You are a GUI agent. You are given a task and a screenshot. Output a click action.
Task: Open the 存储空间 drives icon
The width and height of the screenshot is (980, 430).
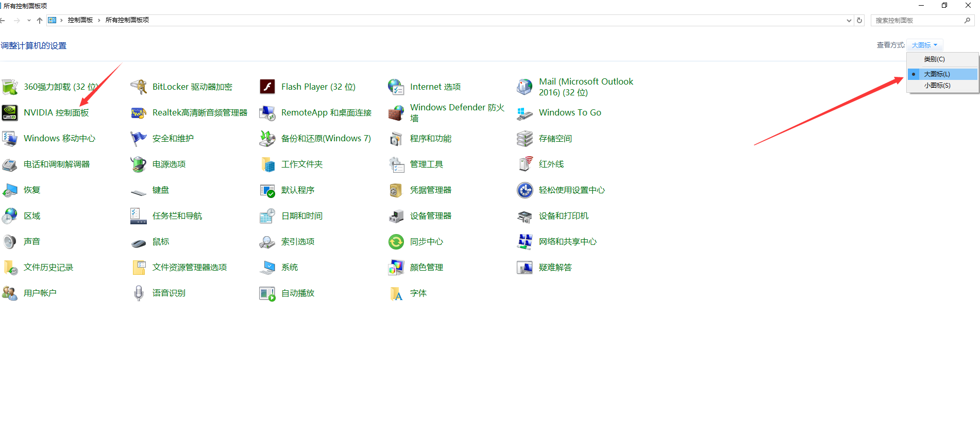click(x=525, y=138)
